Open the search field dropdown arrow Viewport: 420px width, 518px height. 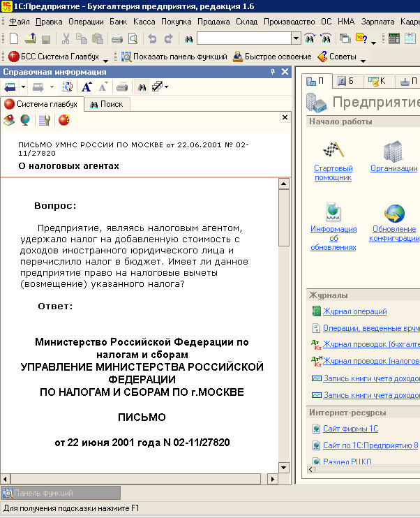[297, 38]
